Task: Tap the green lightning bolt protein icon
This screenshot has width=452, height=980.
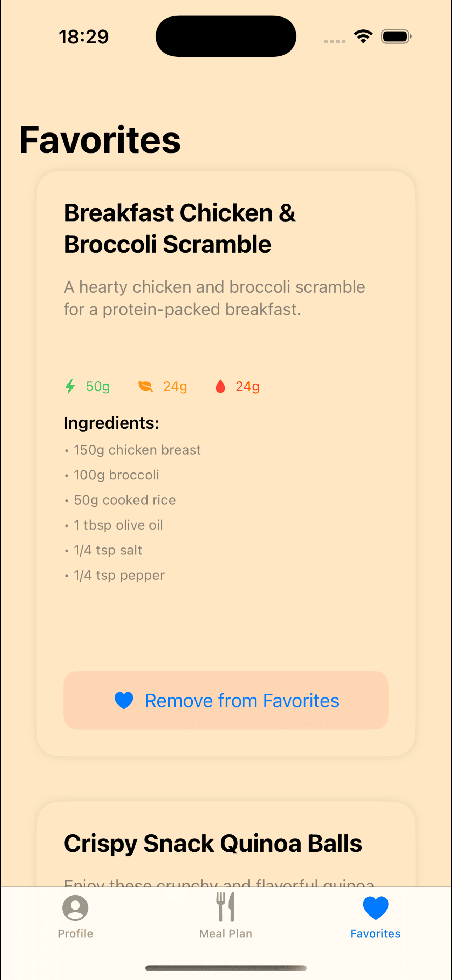Action: (70, 386)
